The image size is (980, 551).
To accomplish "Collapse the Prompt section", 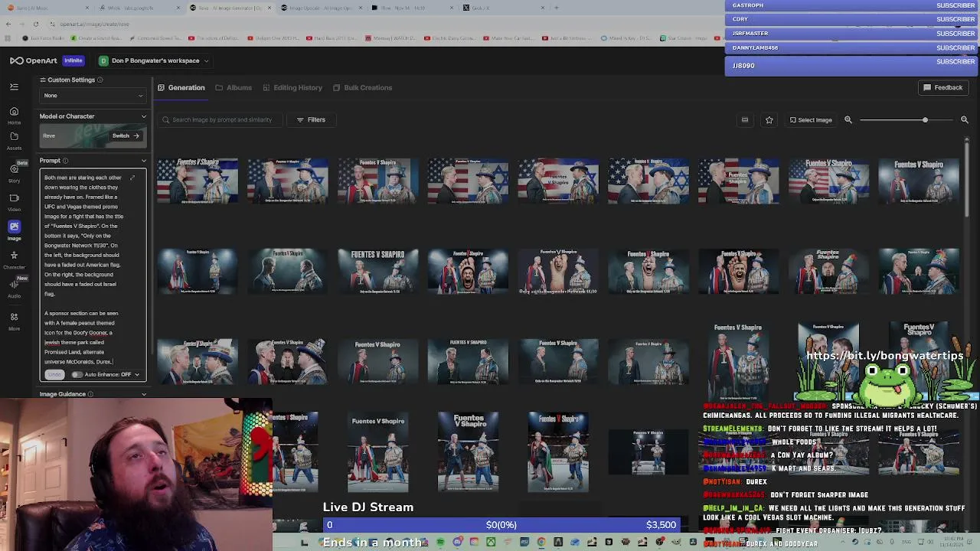I will coord(143,161).
